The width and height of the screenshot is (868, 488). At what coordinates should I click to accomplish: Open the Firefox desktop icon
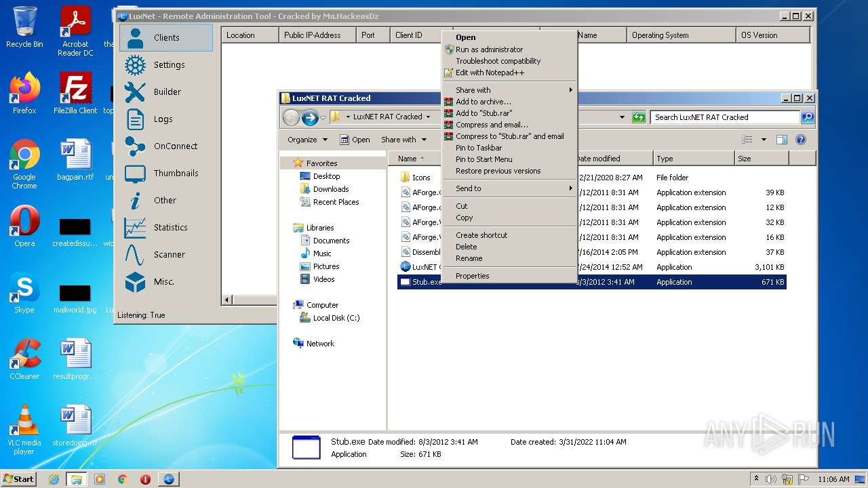pyautogui.click(x=24, y=94)
